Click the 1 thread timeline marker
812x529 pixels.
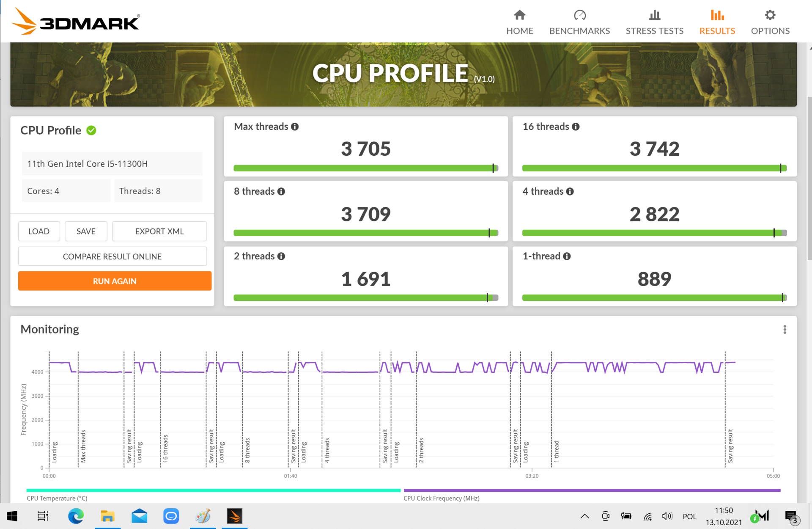[556, 451]
